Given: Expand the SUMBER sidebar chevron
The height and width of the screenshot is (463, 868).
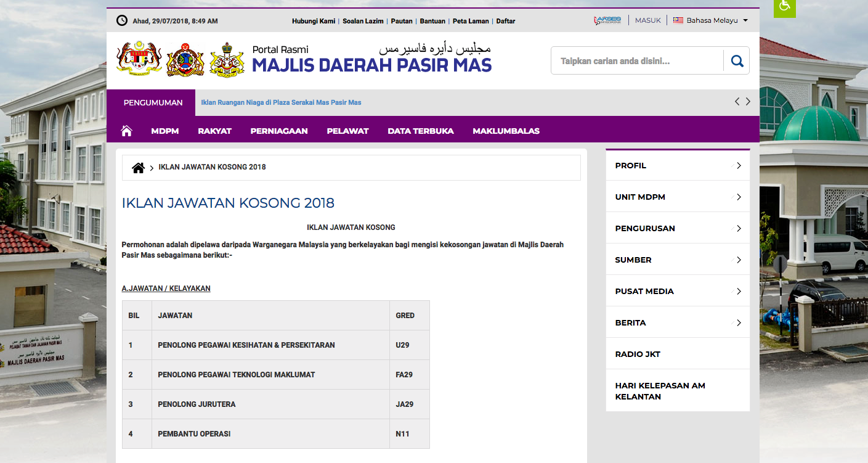Looking at the screenshot, I should tap(739, 260).
